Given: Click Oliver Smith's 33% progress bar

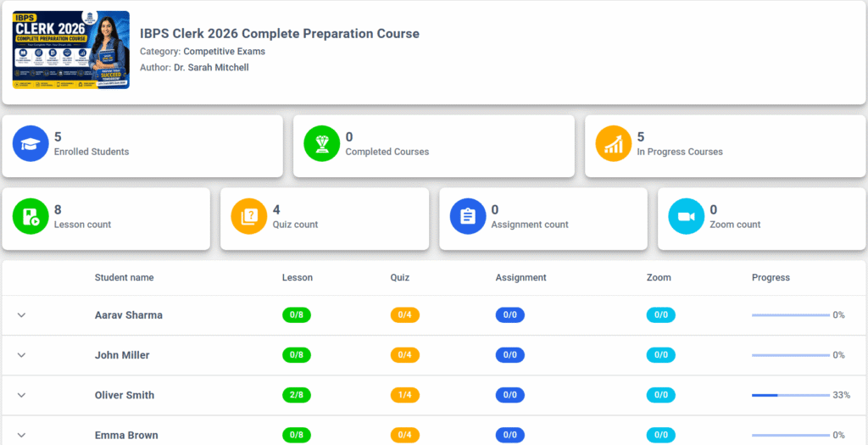Looking at the screenshot, I should (x=791, y=395).
